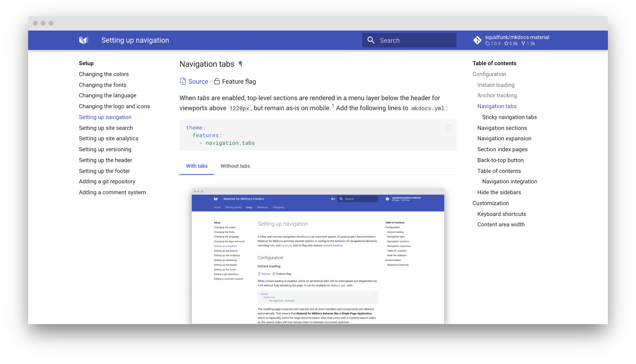Jump to Content area width section
Screen dimensions: 636x364
501,224
